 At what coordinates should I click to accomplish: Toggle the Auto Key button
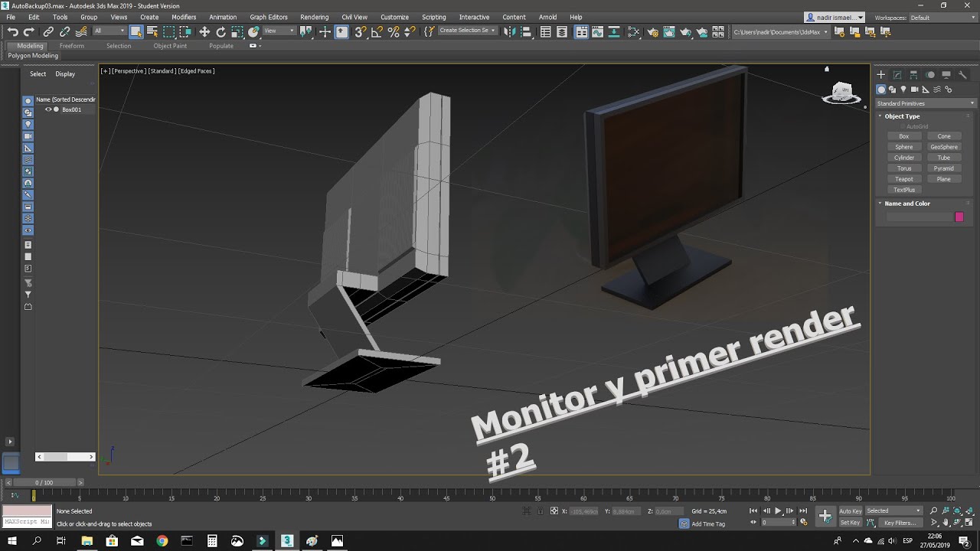click(x=851, y=510)
